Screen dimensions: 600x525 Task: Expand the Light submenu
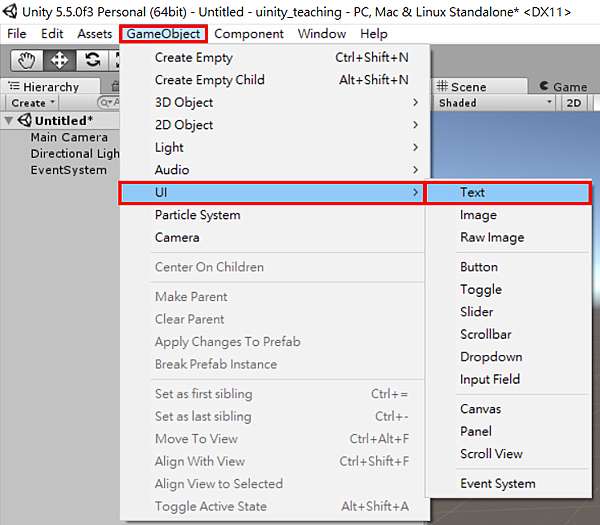pyautogui.click(x=274, y=148)
